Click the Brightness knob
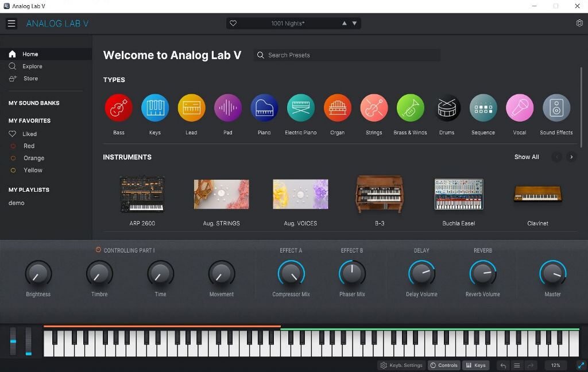Viewport: 588px width, 372px height. click(x=38, y=274)
